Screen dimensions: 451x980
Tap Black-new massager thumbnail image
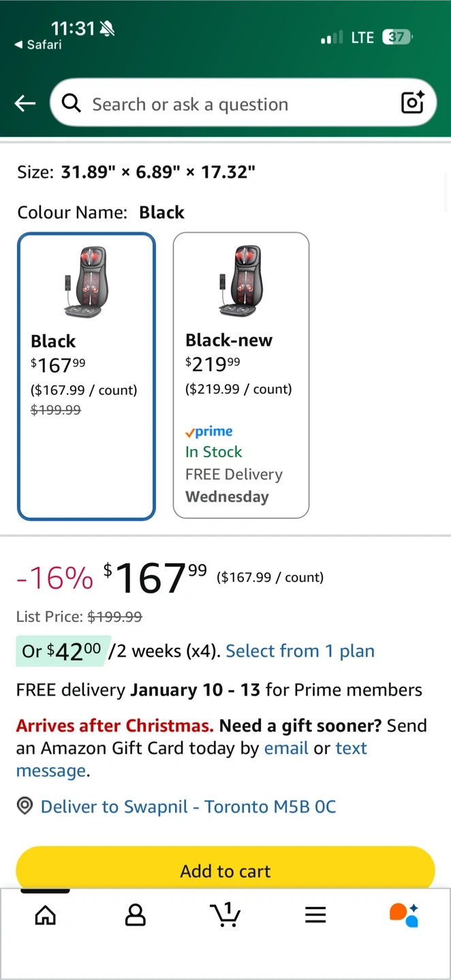coord(240,281)
